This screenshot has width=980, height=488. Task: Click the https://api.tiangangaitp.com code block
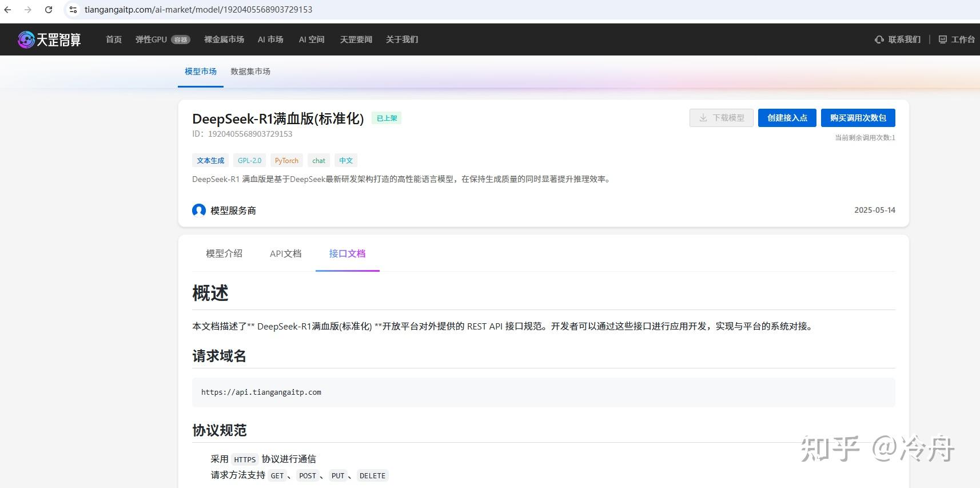pyautogui.click(x=544, y=392)
